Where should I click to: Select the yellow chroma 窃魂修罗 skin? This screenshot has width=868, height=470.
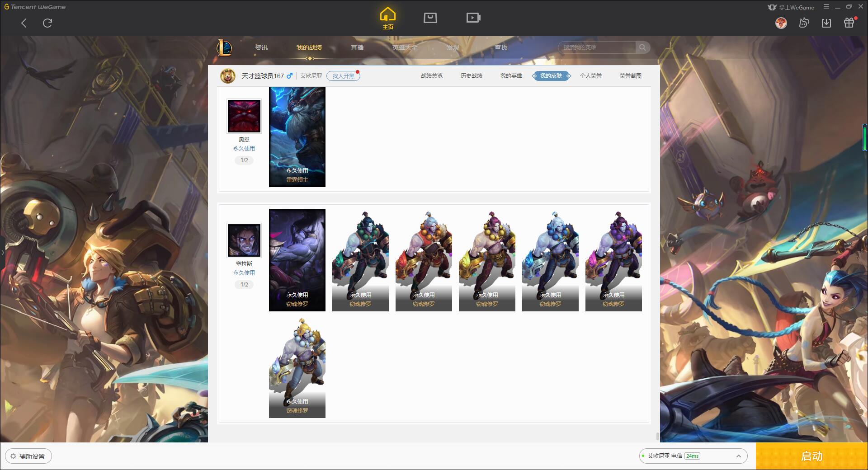[487, 260]
